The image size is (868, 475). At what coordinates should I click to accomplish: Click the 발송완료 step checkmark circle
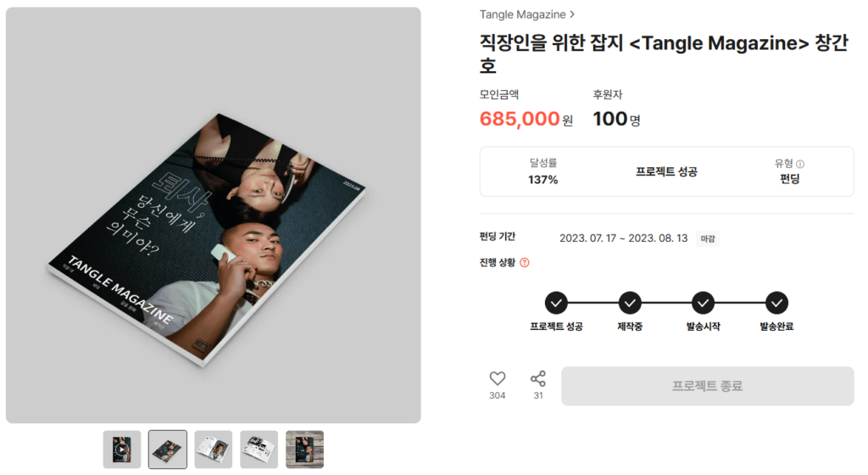(x=776, y=303)
